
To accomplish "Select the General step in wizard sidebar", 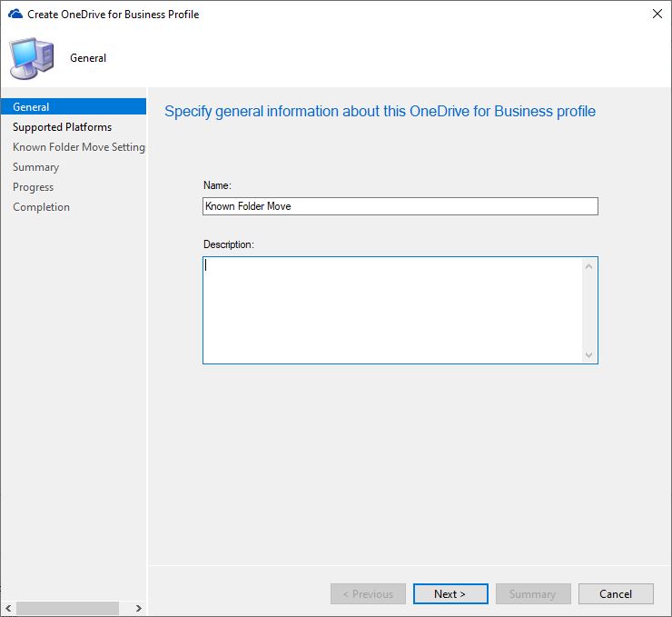I will pyautogui.click(x=74, y=106).
